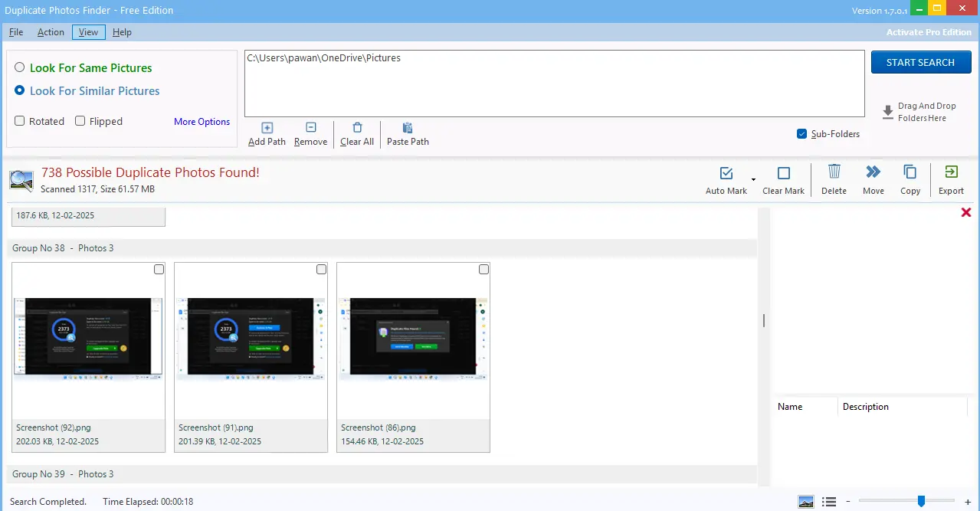Screen dimensions: 980x511
Task: Click the Add Path icon
Action: point(267,128)
